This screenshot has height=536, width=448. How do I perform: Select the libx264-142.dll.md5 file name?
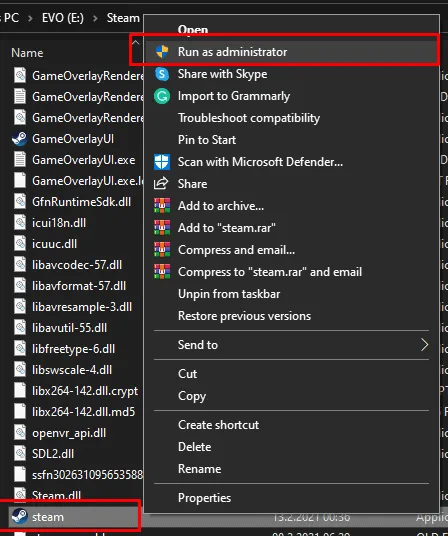coord(83,412)
